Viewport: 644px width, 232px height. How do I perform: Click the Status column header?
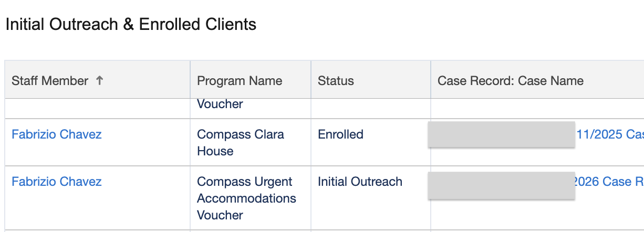pos(371,80)
